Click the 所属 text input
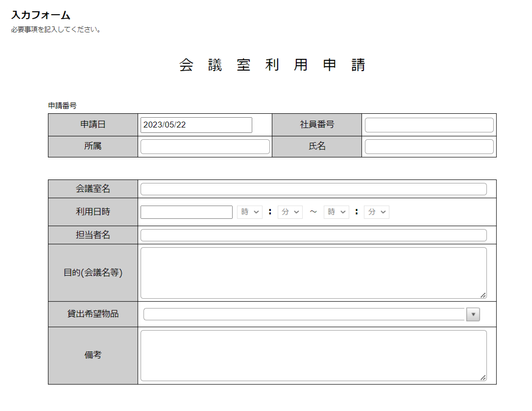532x411 pixels. (205, 147)
